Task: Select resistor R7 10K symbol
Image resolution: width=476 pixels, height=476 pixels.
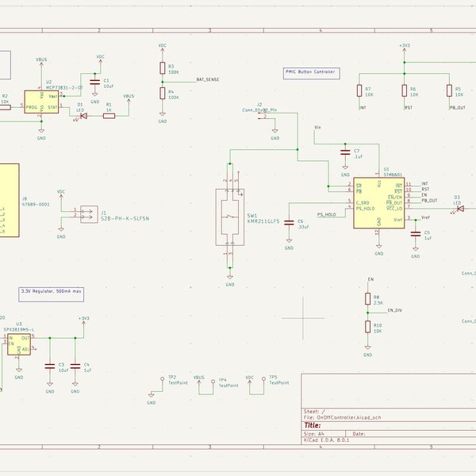Action: [x=359, y=90]
